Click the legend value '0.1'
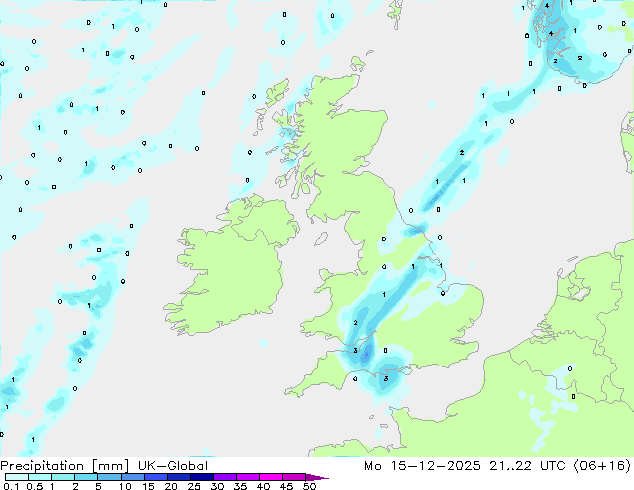This screenshot has width=634, height=490. 11,486
